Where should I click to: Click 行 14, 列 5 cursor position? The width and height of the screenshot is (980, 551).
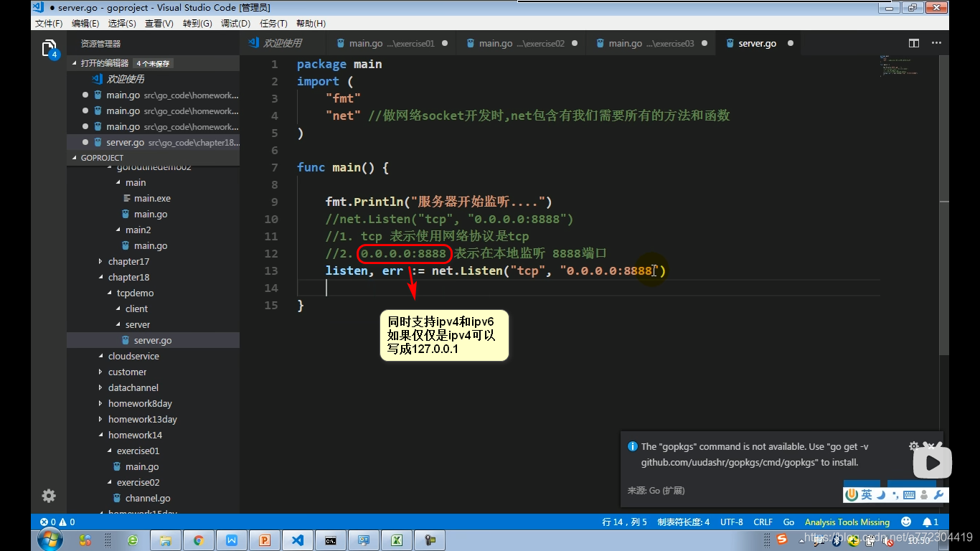pos(624,522)
